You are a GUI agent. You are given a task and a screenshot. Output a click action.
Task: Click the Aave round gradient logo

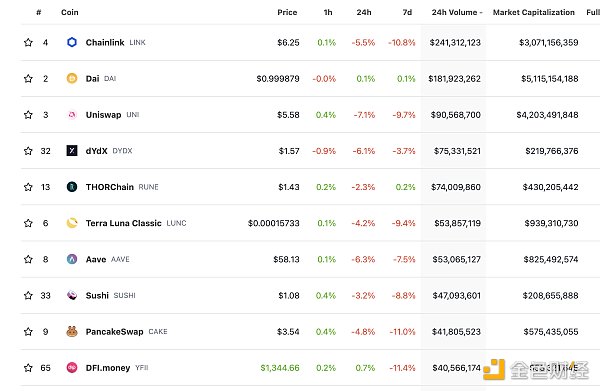coord(72,259)
